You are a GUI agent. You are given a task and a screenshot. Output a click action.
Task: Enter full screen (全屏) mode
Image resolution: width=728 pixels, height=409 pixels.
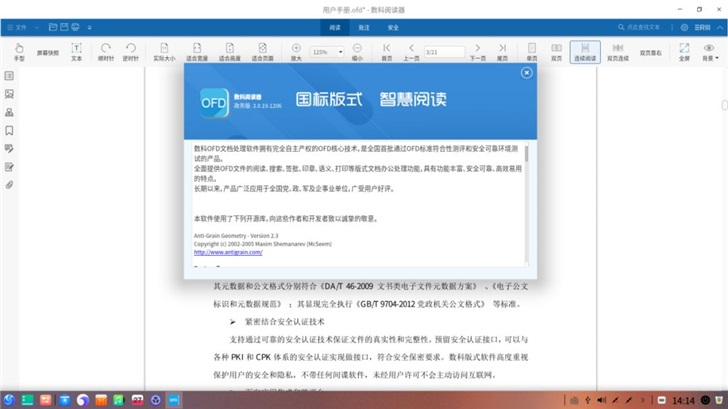coord(684,52)
